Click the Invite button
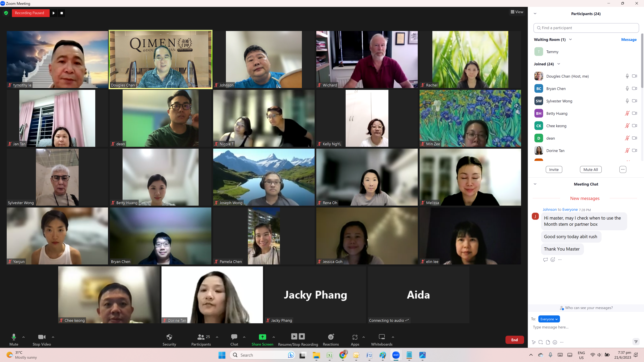644x362 pixels. point(554,169)
